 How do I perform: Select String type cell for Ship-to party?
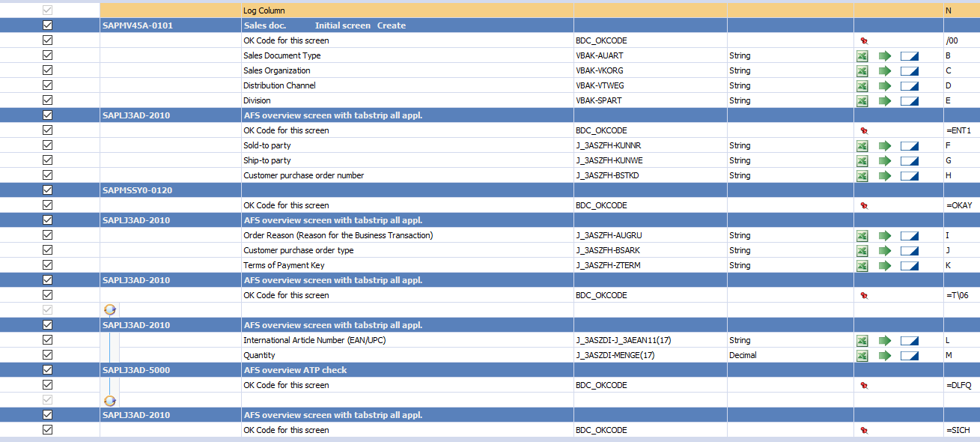point(790,160)
